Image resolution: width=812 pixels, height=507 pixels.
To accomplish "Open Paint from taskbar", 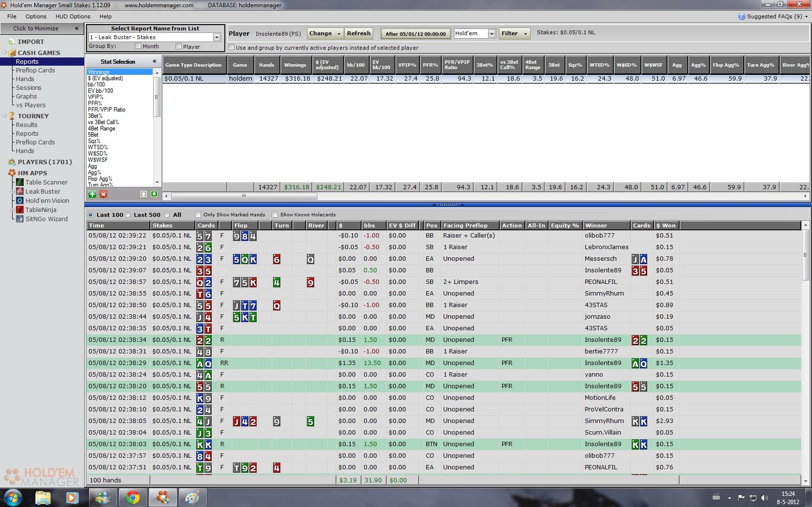I will [192, 497].
